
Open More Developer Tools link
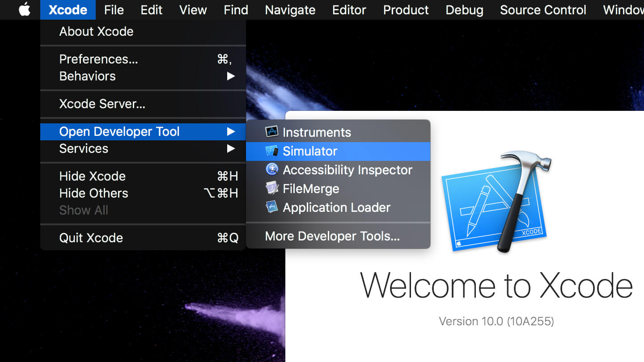(x=332, y=236)
